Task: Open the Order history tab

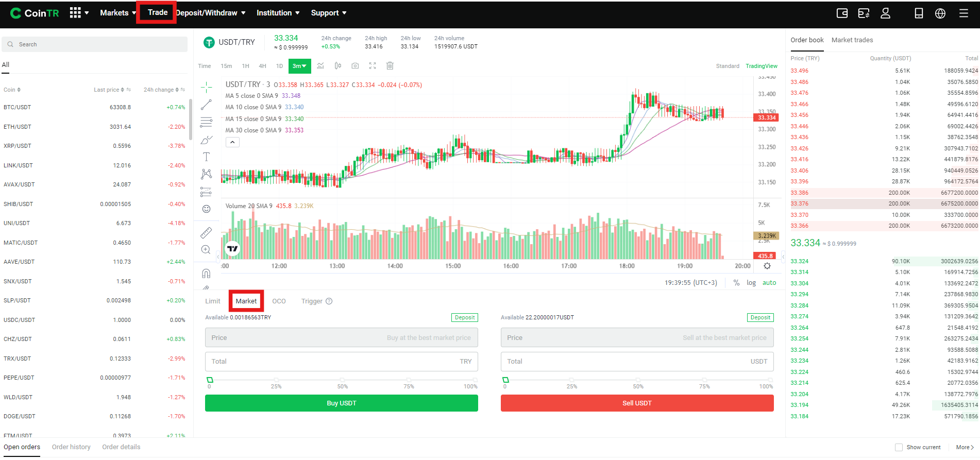Action: pyautogui.click(x=71, y=447)
